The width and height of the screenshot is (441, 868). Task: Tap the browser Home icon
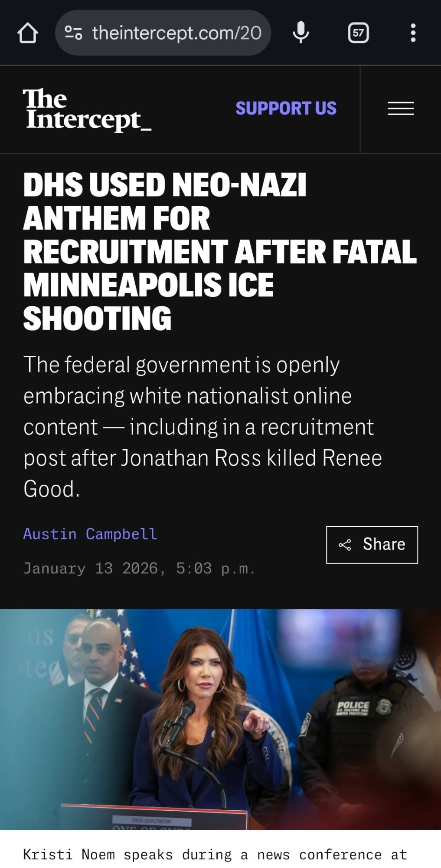[x=28, y=33]
